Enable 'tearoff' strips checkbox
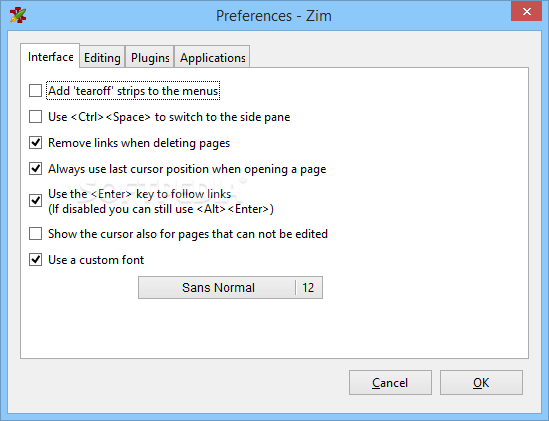This screenshot has width=549, height=421. 35,91
